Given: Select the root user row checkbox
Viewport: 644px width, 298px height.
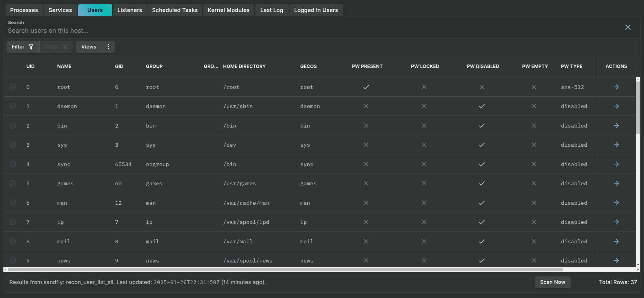Looking at the screenshot, I should (13, 87).
